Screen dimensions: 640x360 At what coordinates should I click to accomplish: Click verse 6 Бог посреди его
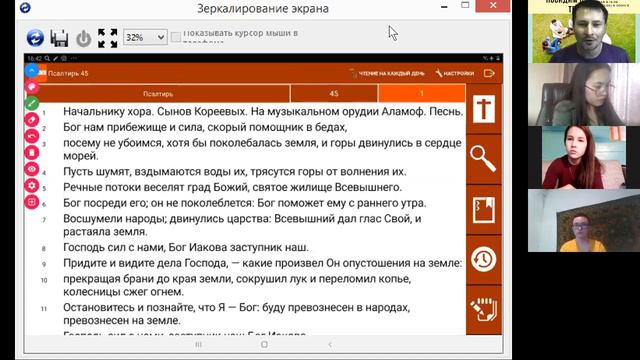tap(244, 203)
